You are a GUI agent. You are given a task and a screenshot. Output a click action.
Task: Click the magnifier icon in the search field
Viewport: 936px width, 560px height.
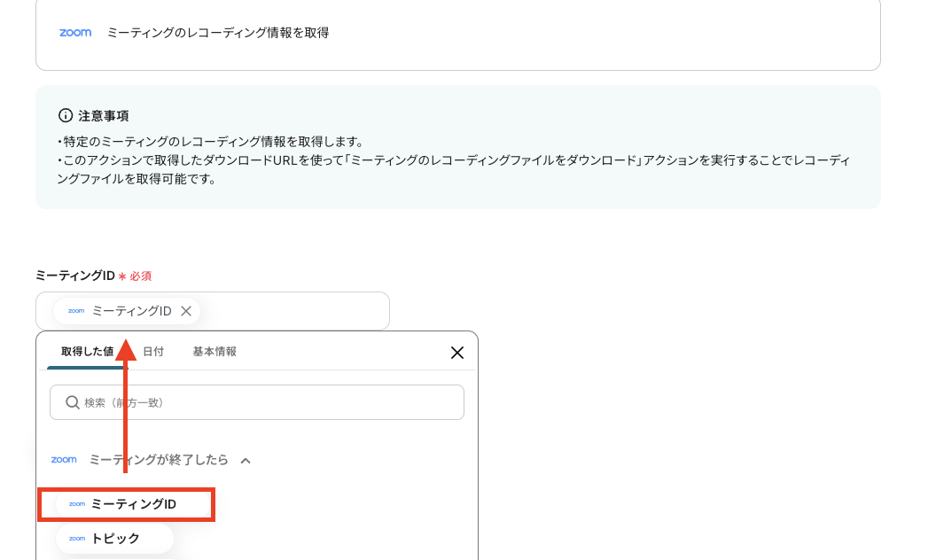[x=72, y=402]
